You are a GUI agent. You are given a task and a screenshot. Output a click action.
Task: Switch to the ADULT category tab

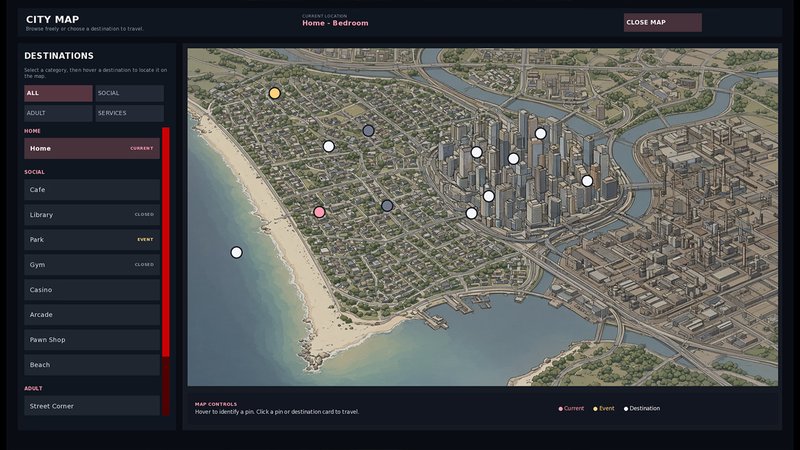coord(58,113)
